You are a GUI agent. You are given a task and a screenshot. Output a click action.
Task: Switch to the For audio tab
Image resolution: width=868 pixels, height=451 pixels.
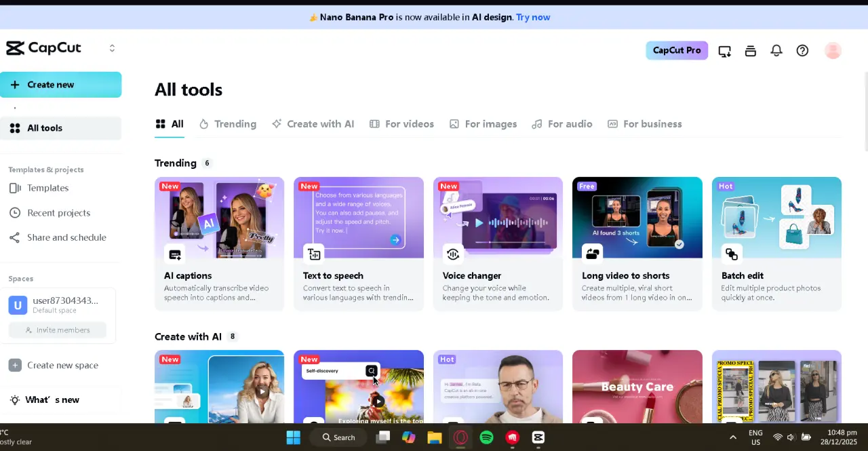562,124
